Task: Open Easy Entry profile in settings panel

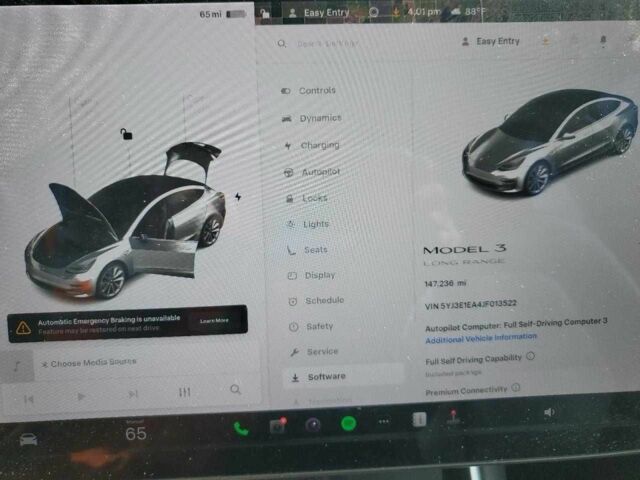Action: (x=491, y=41)
